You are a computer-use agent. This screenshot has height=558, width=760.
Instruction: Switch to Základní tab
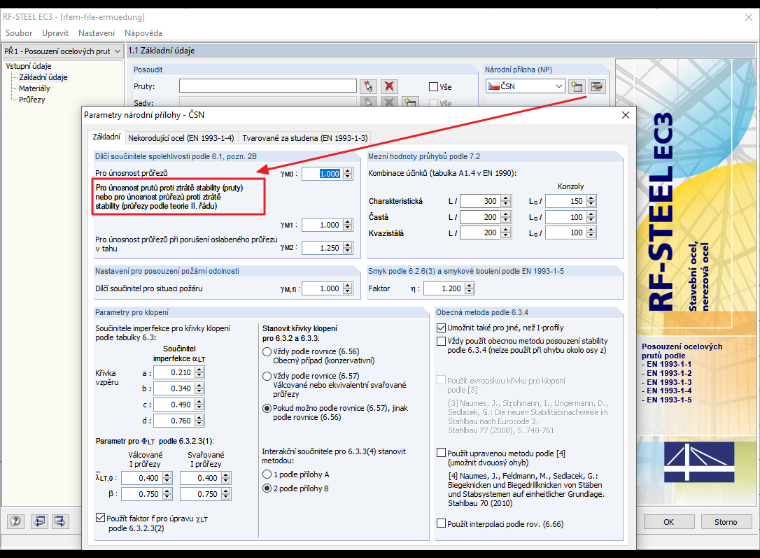pyautogui.click(x=106, y=137)
